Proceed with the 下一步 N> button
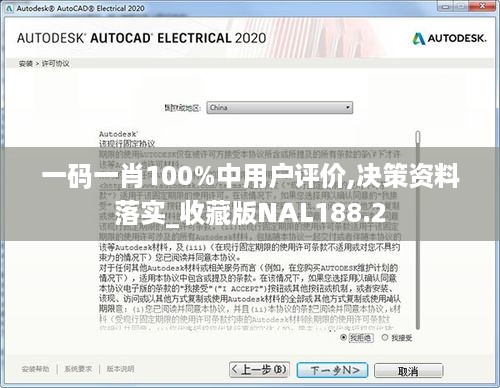This screenshot has height=388, width=500. (332, 370)
